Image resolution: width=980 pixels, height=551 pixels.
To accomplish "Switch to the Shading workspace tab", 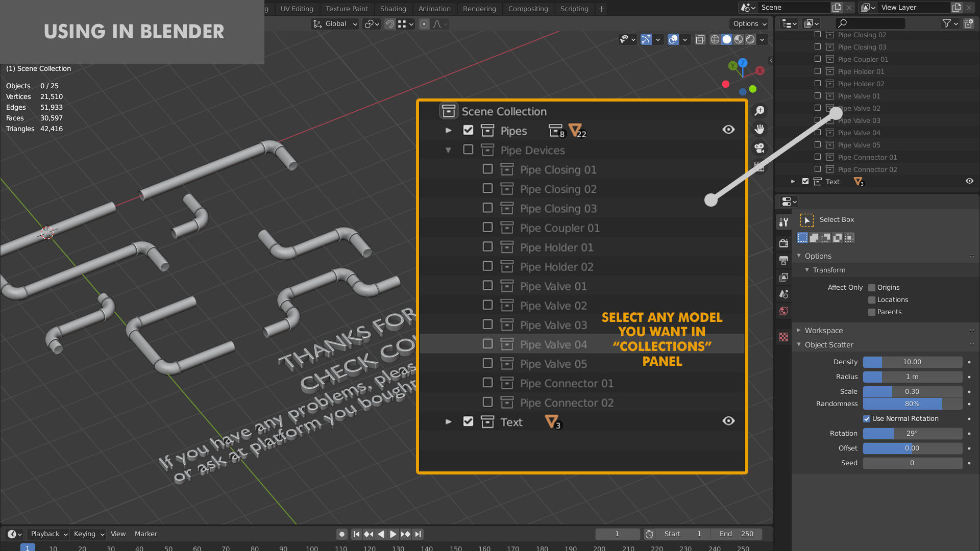I will tap(393, 9).
